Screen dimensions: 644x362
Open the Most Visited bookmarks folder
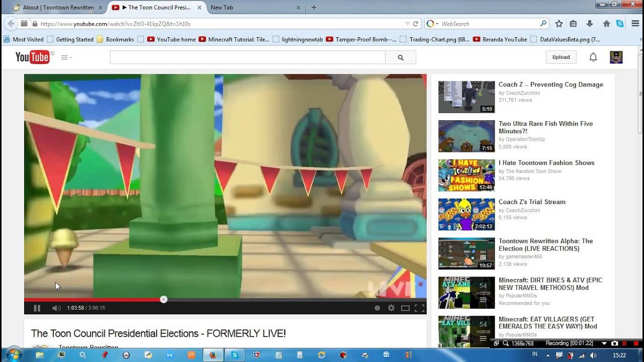pos(23,39)
